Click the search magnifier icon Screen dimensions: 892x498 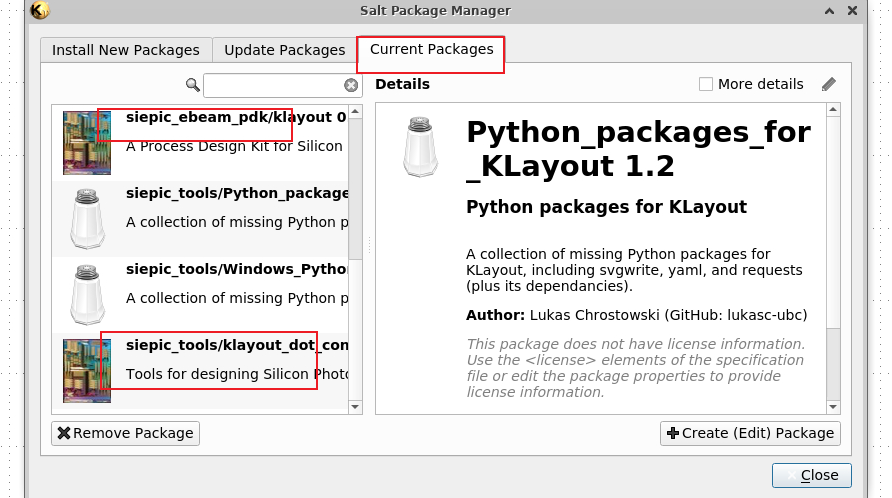(193, 85)
